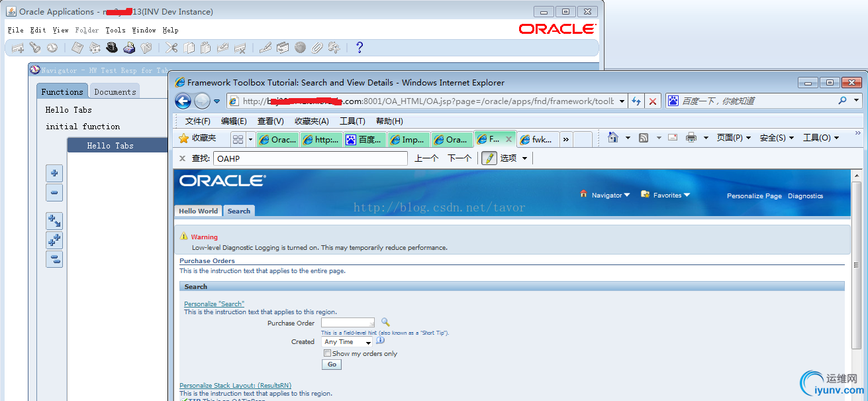
Task: Click the highlighter icon in IE find bar
Action: pyautogui.click(x=489, y=158)
